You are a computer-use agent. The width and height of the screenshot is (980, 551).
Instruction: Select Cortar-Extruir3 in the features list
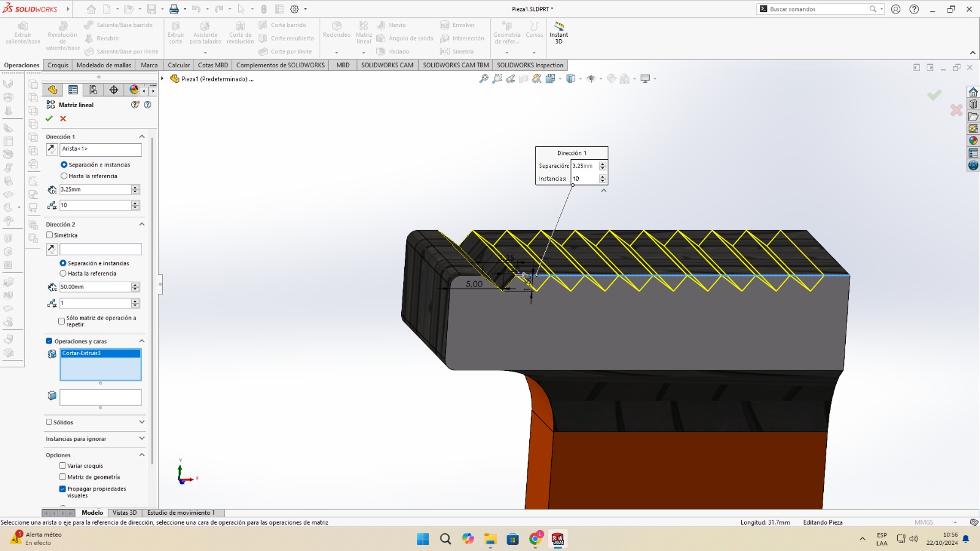[81, 353]
